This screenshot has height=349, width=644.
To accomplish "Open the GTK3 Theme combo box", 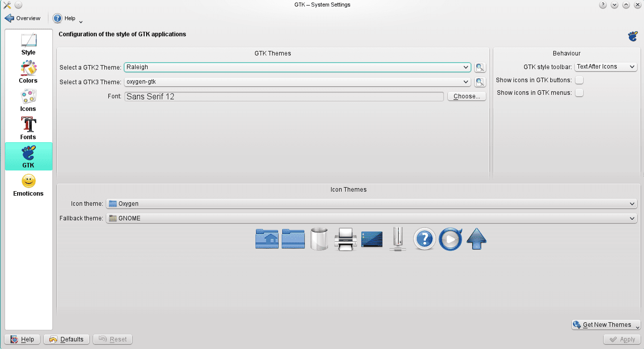I will click(297, 82).
